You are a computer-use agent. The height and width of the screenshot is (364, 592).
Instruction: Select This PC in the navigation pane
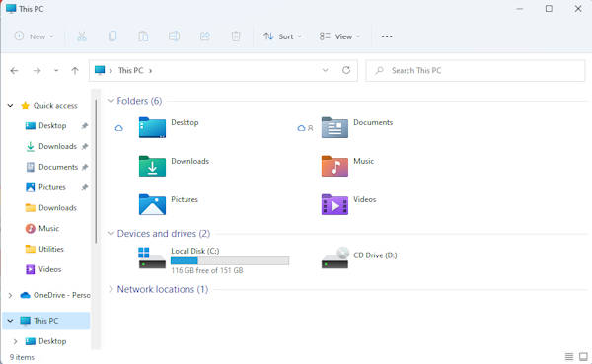pos(45,321)
